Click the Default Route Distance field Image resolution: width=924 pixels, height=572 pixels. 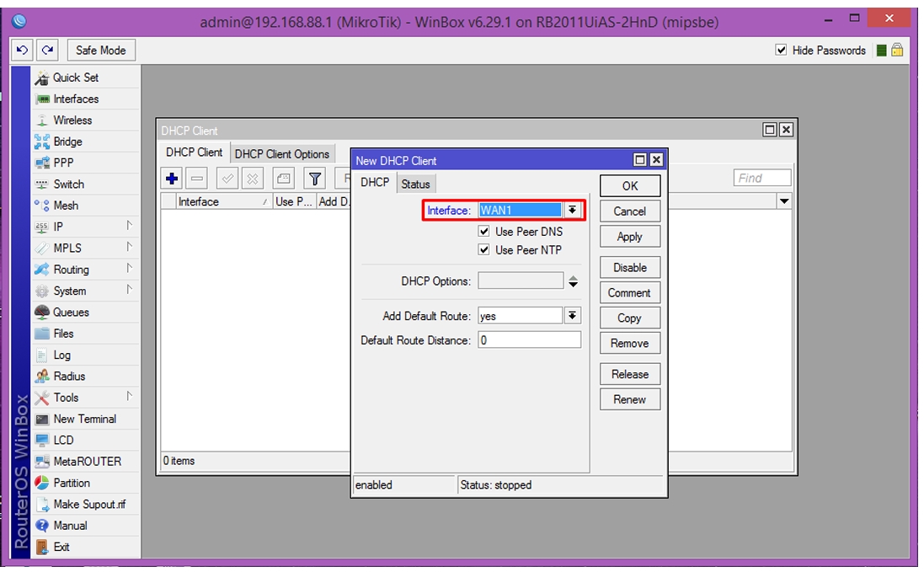click(x=529, y=339)
